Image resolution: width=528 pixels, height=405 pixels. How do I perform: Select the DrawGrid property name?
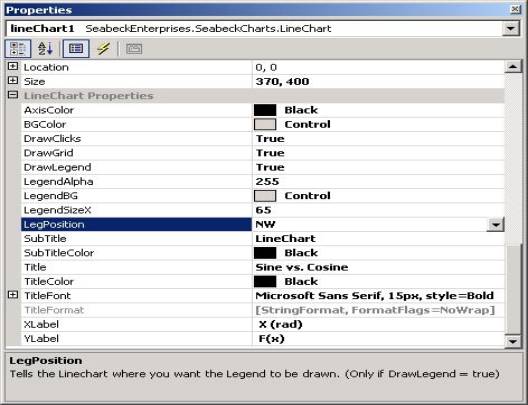48,153
